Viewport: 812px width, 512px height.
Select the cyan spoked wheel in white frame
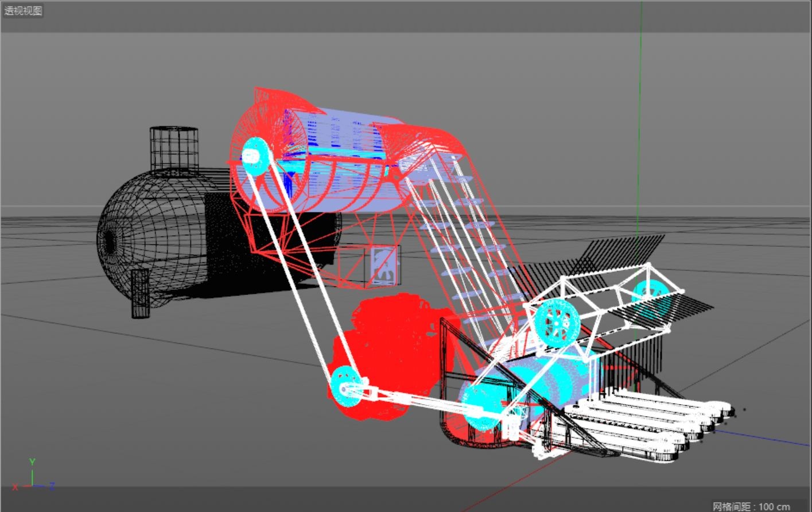pos(557,324)
